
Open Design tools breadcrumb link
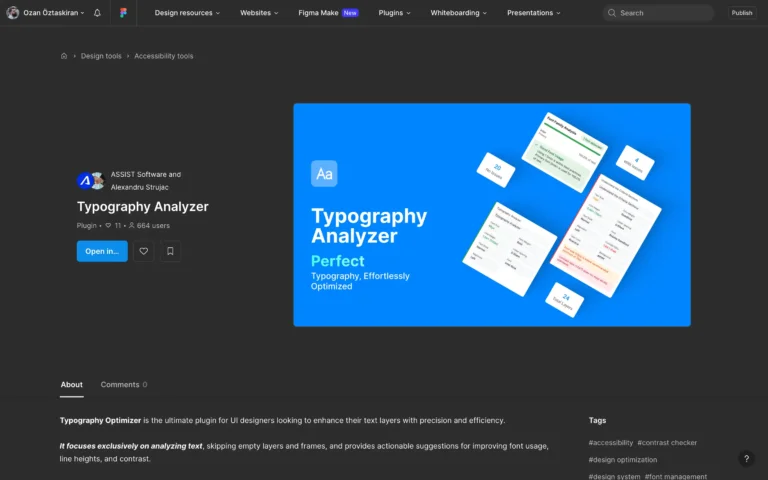[101, 56]
